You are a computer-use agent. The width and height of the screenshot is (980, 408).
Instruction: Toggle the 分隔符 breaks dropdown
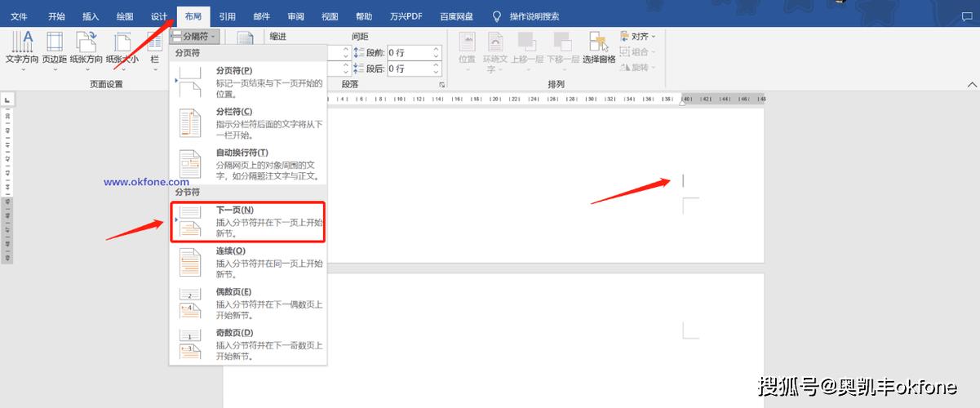(194, 36)
